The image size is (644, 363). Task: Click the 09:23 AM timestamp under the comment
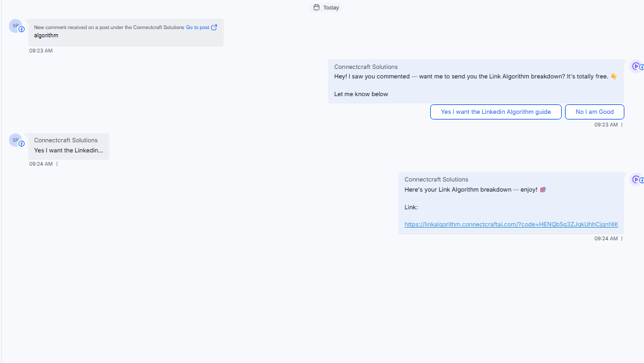click(40, 51)
